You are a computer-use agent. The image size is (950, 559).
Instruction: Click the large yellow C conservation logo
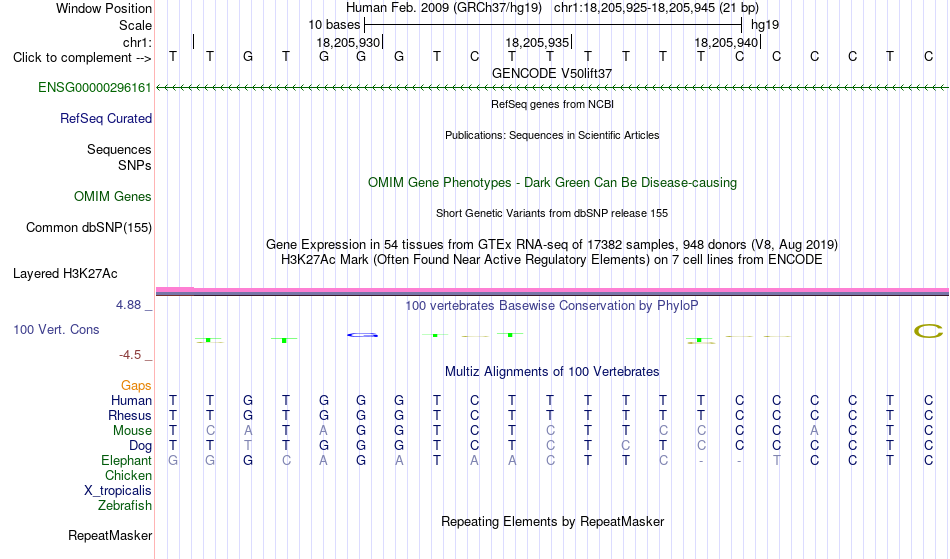[x=928, y=331]
